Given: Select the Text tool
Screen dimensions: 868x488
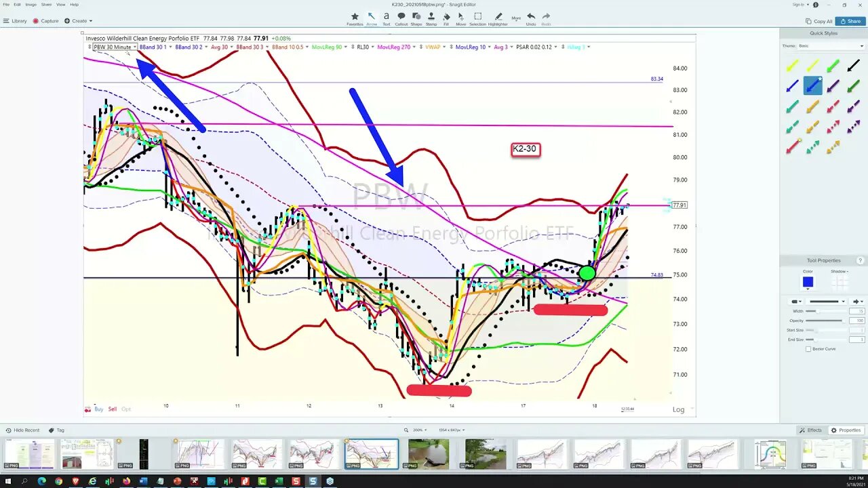Looking at the screenshot, I should (x=386, y=19).
